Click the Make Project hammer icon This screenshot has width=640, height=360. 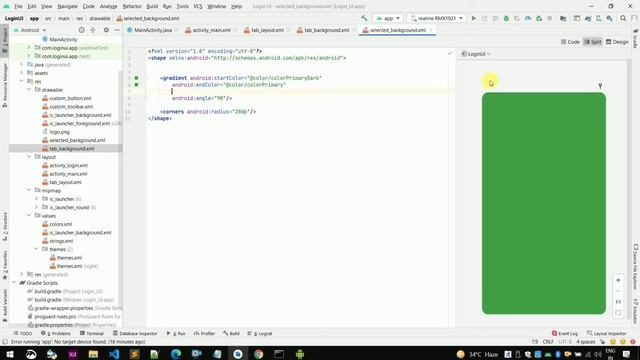(364, 18)
